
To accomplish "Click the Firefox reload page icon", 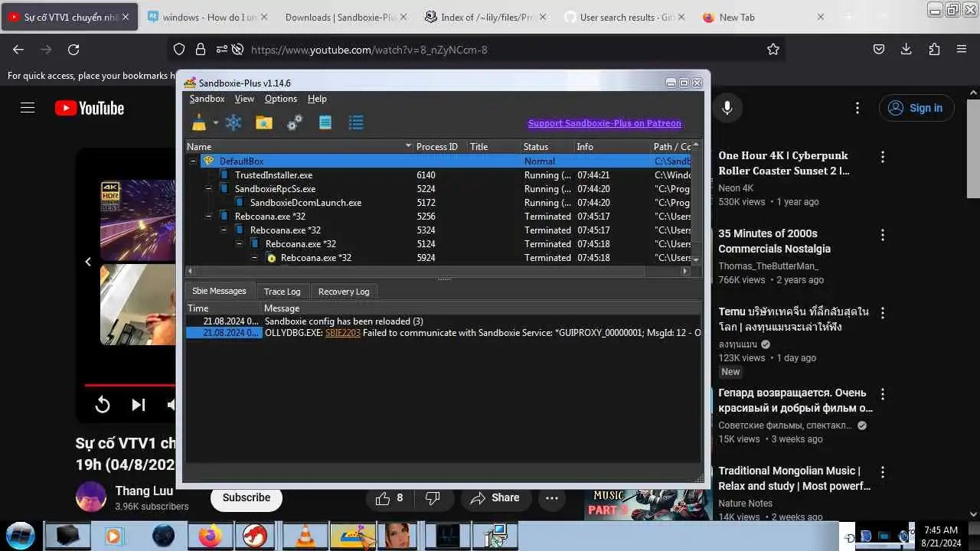I will tap(73, 49).
